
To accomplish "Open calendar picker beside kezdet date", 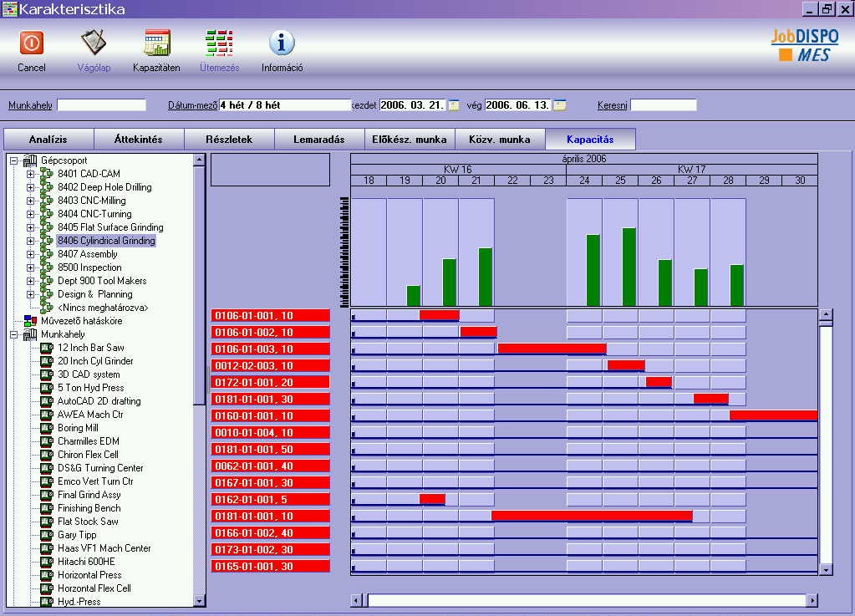I will 454,105.
